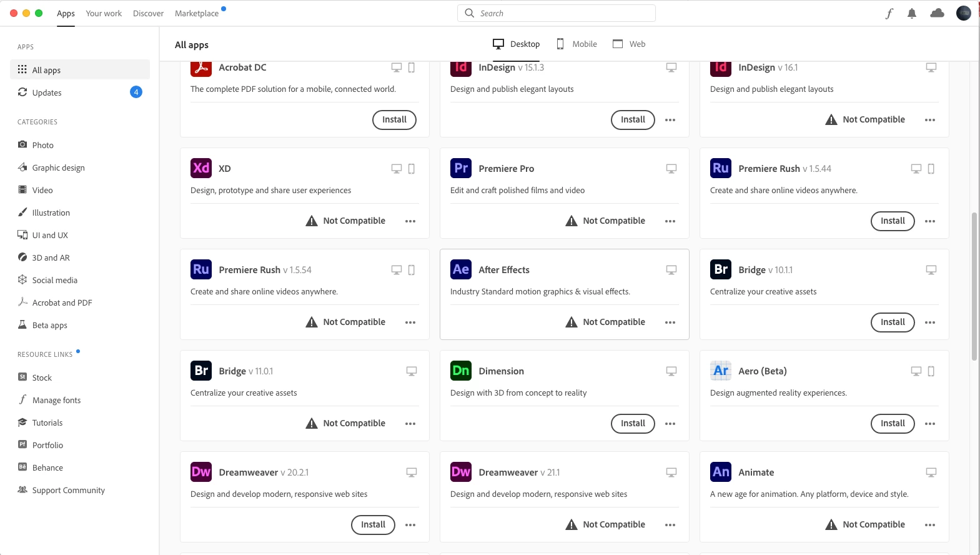Screen dimensions: 980x555
Task: Open Support Community link
Action: (x=80, y=490)
